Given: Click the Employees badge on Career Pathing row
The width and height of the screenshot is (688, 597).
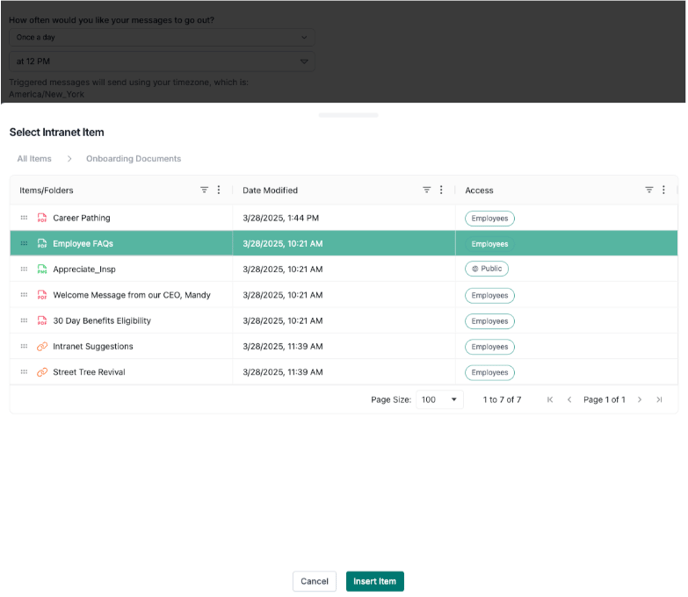Looking at the screenshot, I should [490, 218].
